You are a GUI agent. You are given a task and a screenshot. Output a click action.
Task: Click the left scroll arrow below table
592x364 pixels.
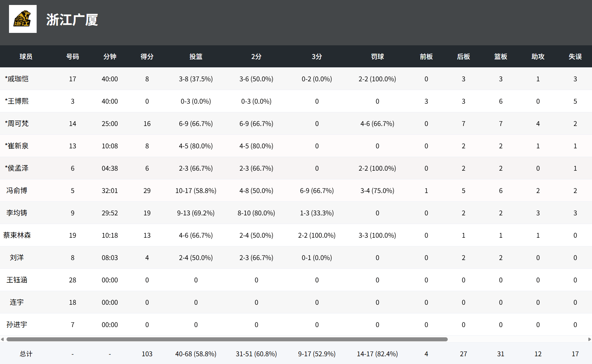pyautogui.click(x=2, y=339)
